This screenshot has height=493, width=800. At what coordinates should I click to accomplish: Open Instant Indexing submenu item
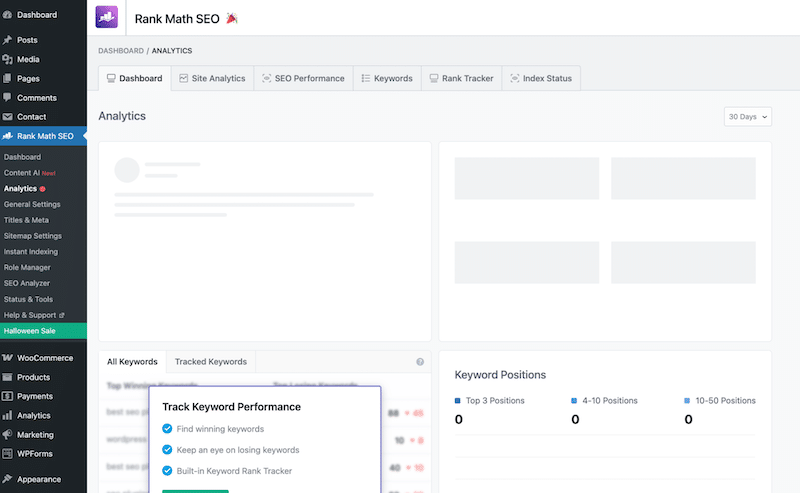tap(31, 252)
